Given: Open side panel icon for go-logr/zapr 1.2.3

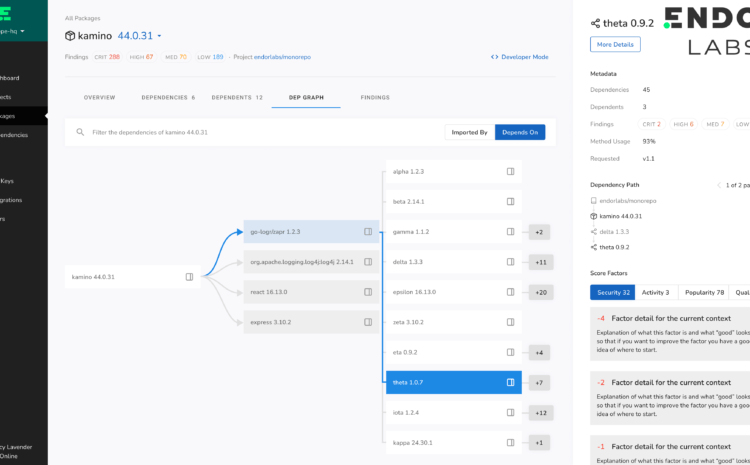Looking at the screenshot, I should tap(368, 232).
